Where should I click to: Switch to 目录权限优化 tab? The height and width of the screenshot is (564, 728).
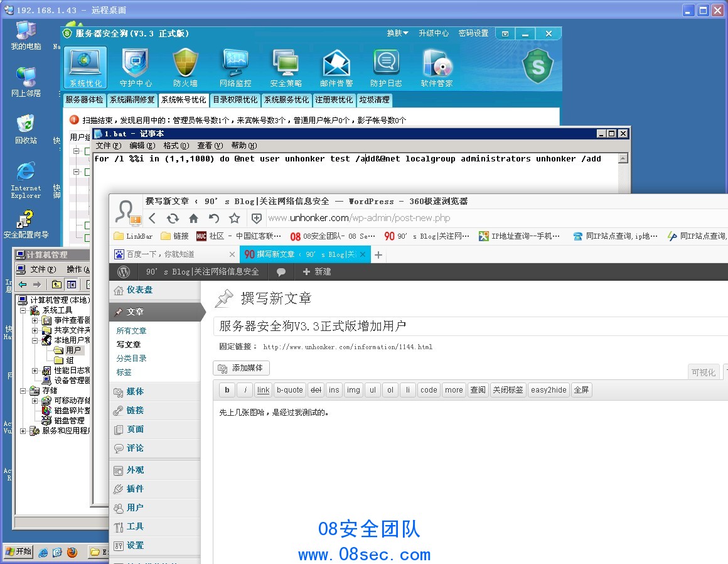tap(235, 100)
